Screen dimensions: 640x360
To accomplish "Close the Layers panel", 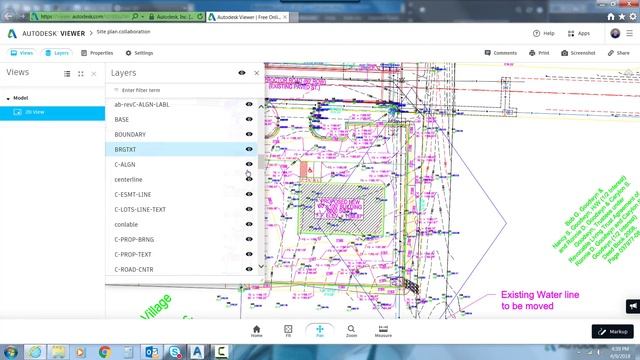I will pyautogui.click(x=256, y=73).
